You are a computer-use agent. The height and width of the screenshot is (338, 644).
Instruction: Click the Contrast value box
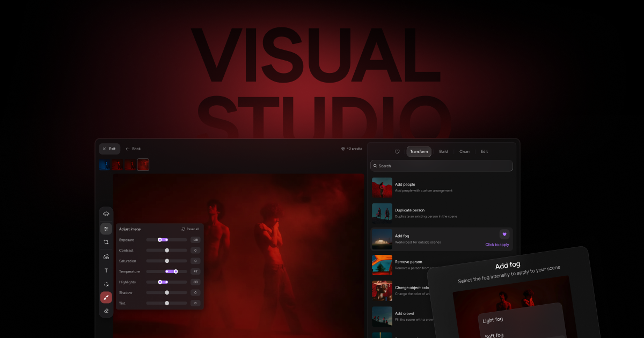[195, 251]
